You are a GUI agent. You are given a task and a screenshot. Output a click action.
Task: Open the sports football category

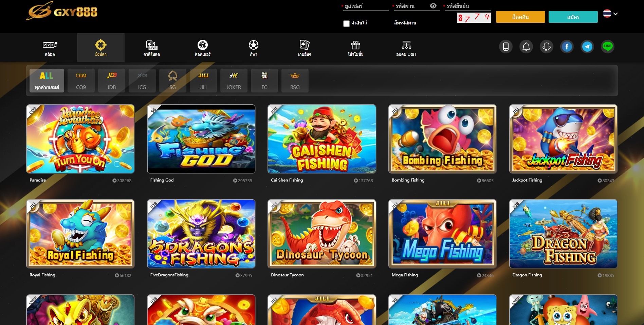coord(254,48)
